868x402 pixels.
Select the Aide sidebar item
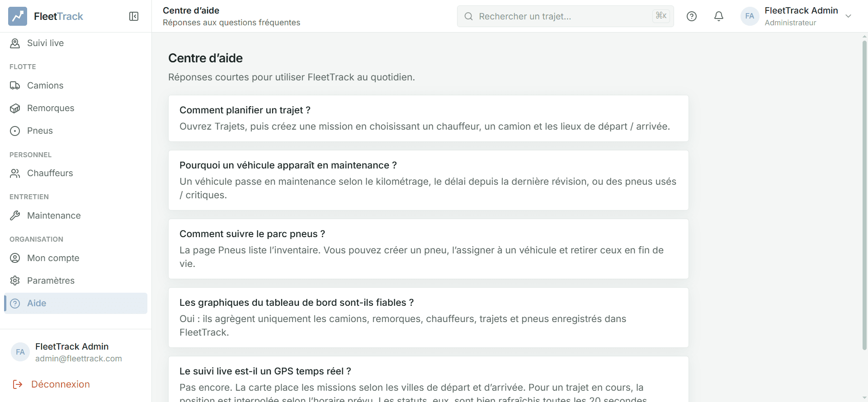tap(76, 303)
